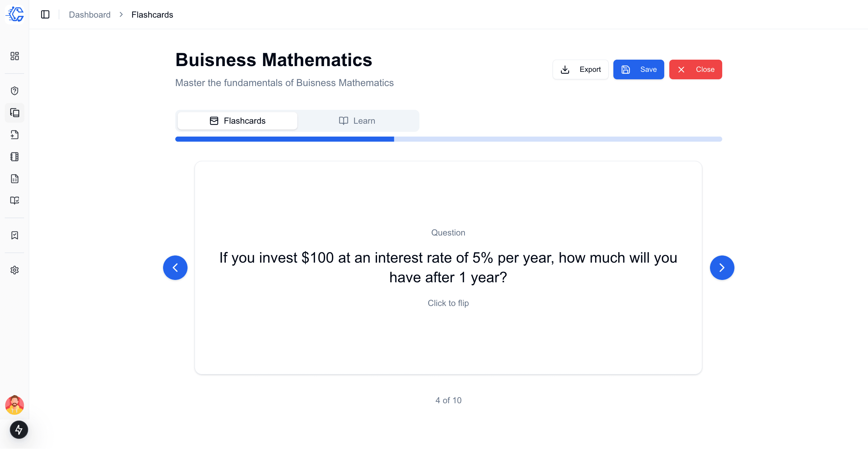Viewport: 868px width, 449px height.
Task: Open the book with checkmark sidebar icon
Action: [x=15, y=201]
